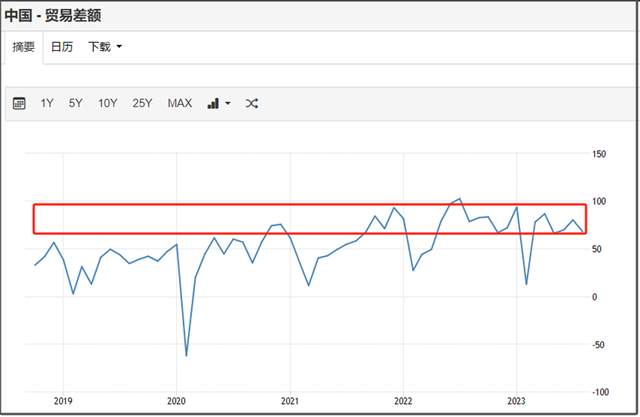
Task: Click the 2021 x-axis label
Action: point(289,399)
